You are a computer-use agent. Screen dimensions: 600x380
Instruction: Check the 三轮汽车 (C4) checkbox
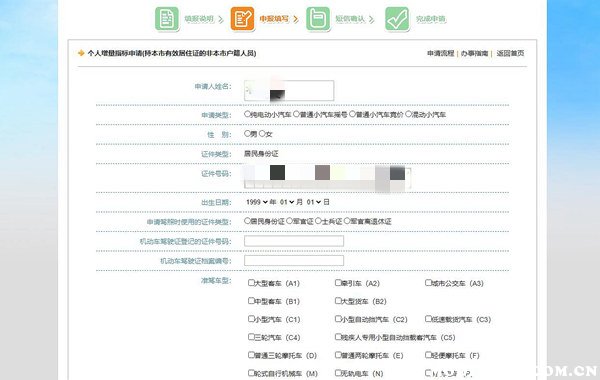tap(251, 337)
